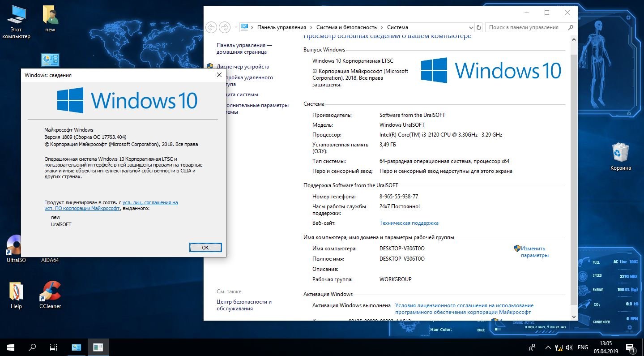
Task: Refresh the Control Panel address bar
Action: click(479, 27)
